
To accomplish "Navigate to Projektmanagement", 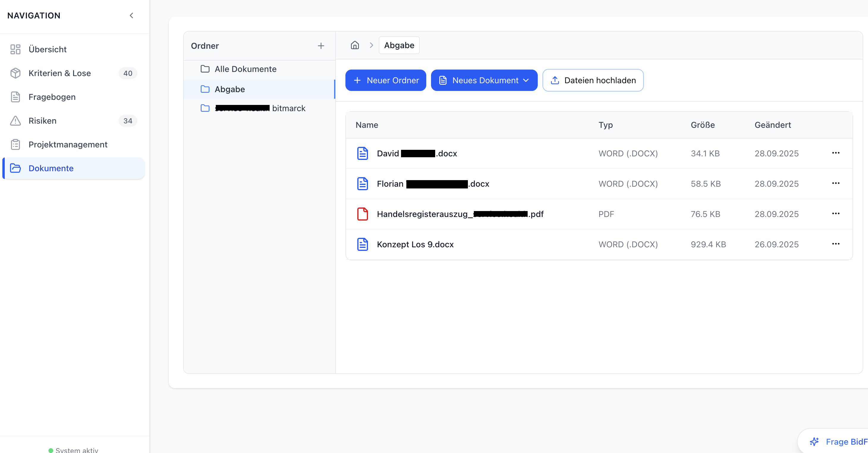I will point(68,144).
